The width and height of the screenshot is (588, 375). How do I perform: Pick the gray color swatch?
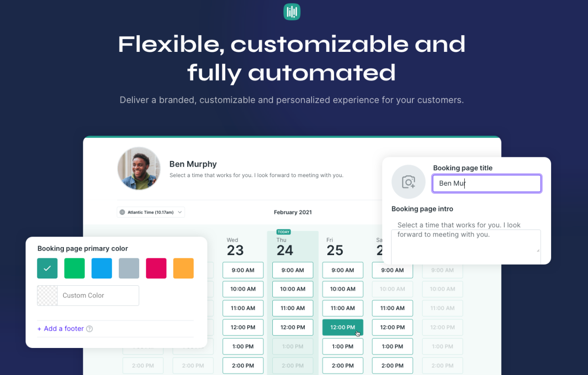[x=129, y=269]
